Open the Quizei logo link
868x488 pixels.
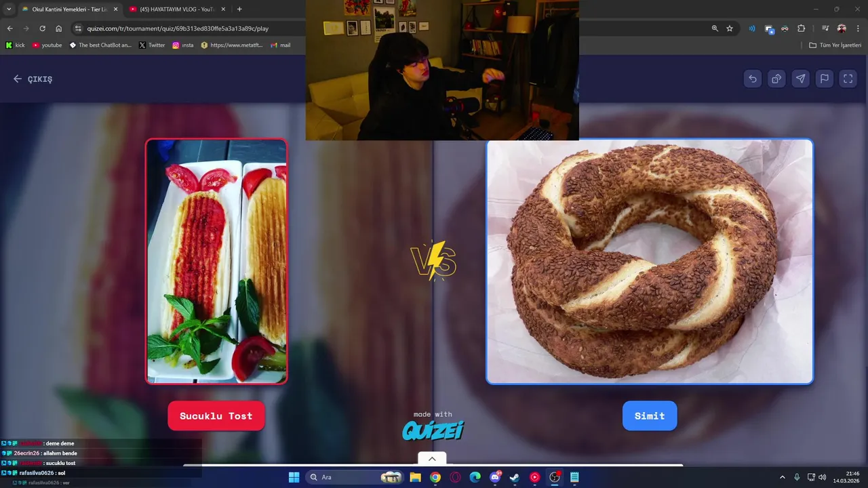click(433, 430)
